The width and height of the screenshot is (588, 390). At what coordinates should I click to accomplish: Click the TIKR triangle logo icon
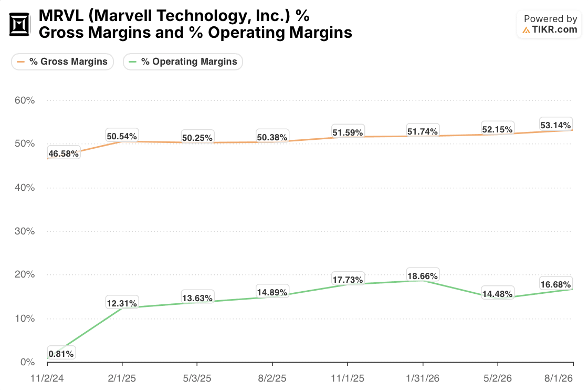coord(527,30)
